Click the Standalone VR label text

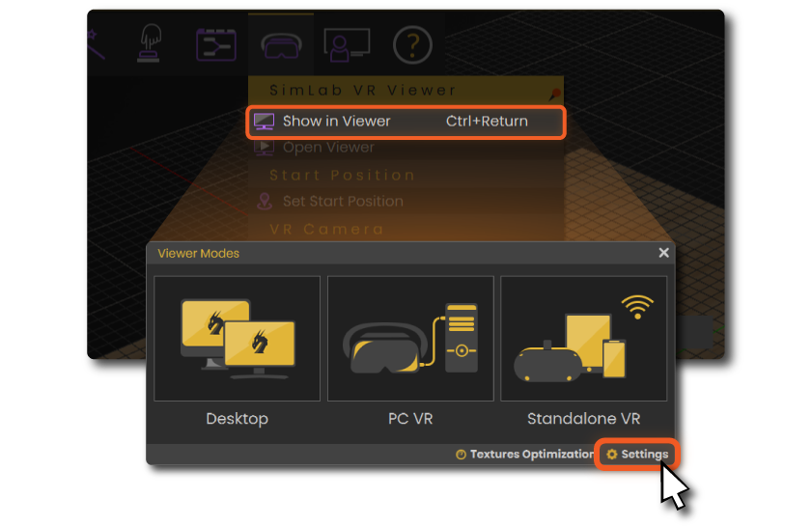coord(583,419)
